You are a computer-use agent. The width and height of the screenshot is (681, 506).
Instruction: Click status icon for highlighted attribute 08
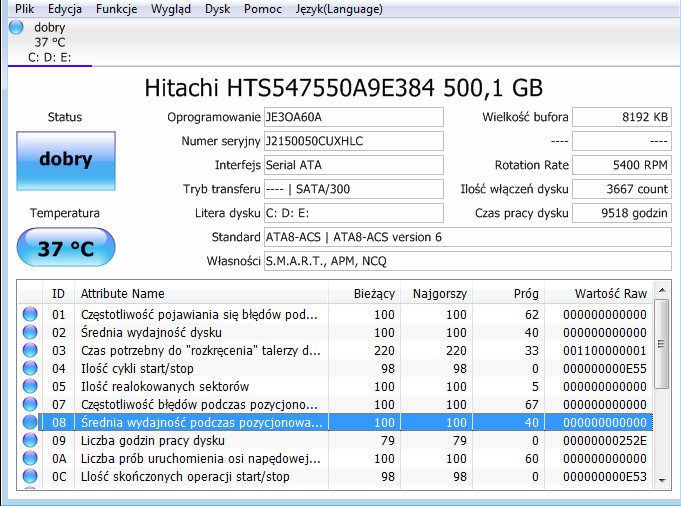pyautogui.click(x=30, y=422)
